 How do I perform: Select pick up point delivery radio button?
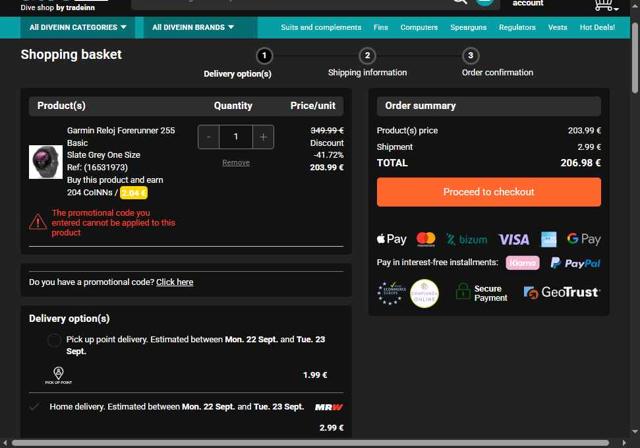point(54,340)
